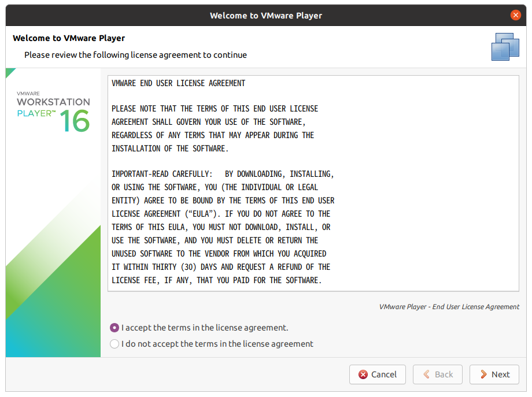Click 'Please review the following license agreement' text
Screen dimensions: 532x397
[x=135, y=55]
